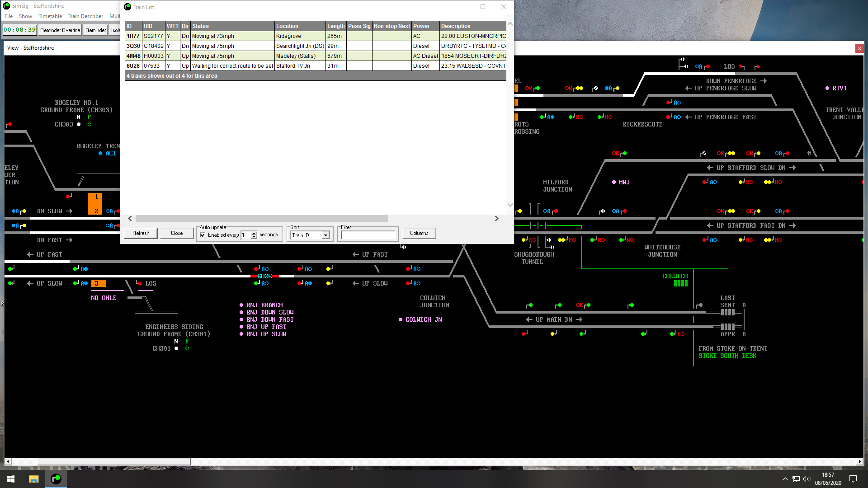Click the Columns button
868x488 pixels.
click(419, 233)
